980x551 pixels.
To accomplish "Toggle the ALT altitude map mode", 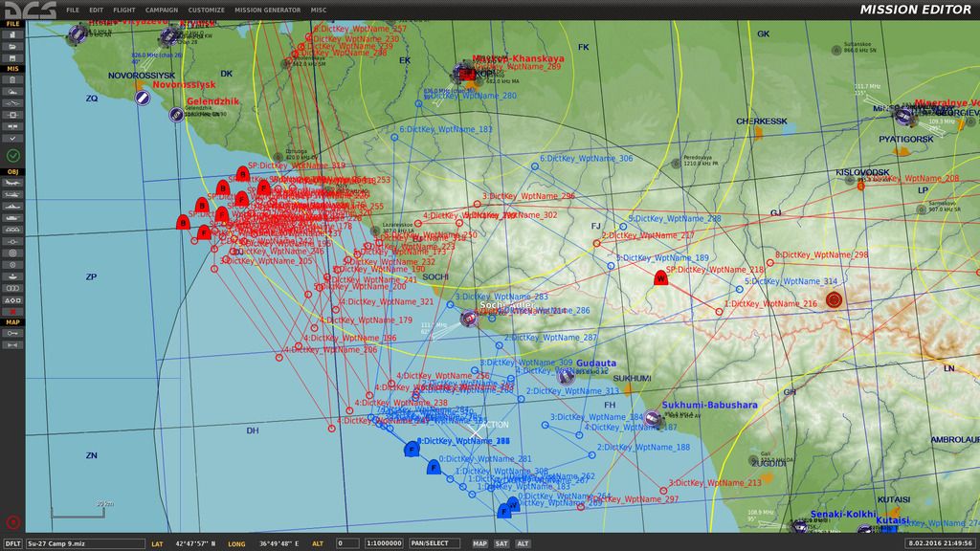I will click(523, 543).
